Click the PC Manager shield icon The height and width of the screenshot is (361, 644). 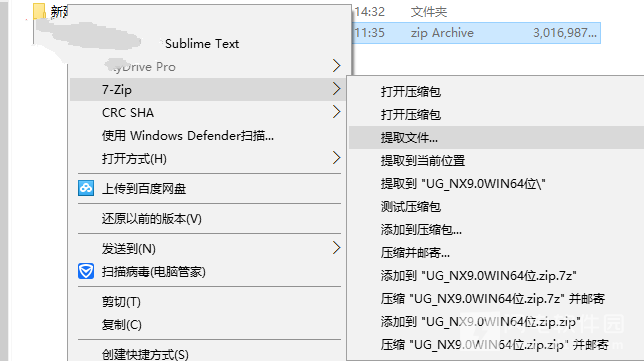click(86, 271)
